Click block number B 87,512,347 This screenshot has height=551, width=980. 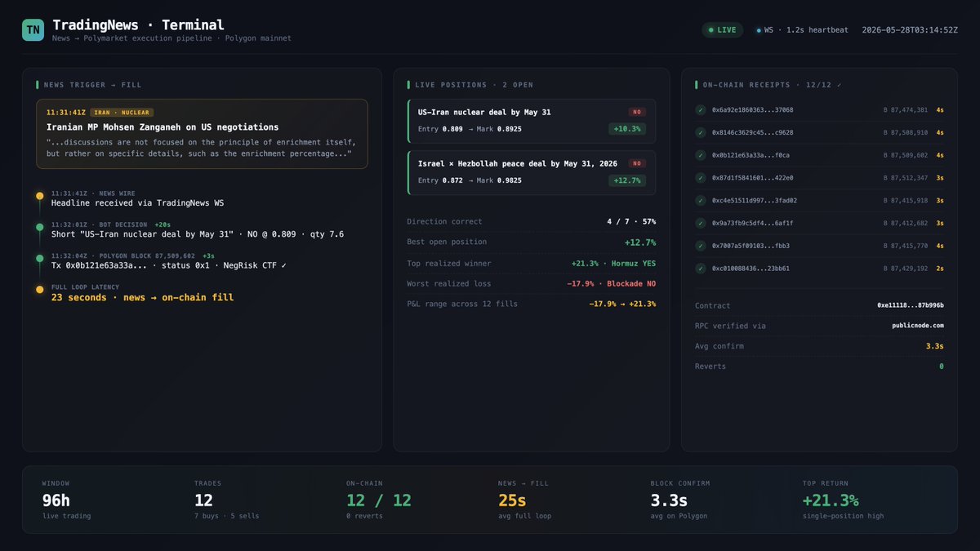906,177
